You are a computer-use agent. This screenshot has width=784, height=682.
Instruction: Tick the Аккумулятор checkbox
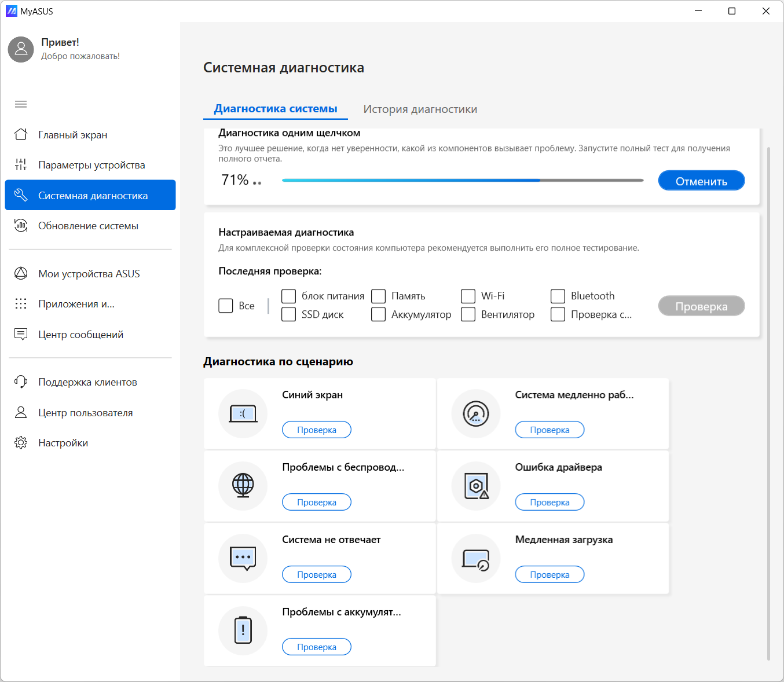pos(378,314)
